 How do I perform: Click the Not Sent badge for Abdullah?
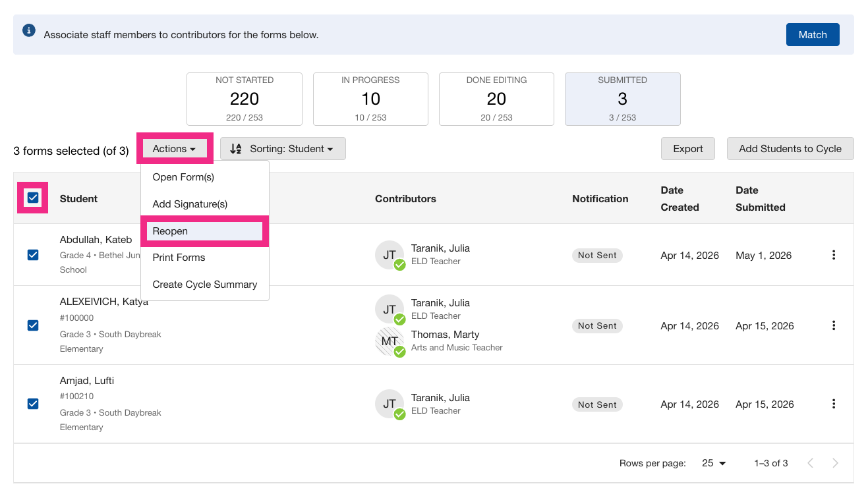pos(597,256)
